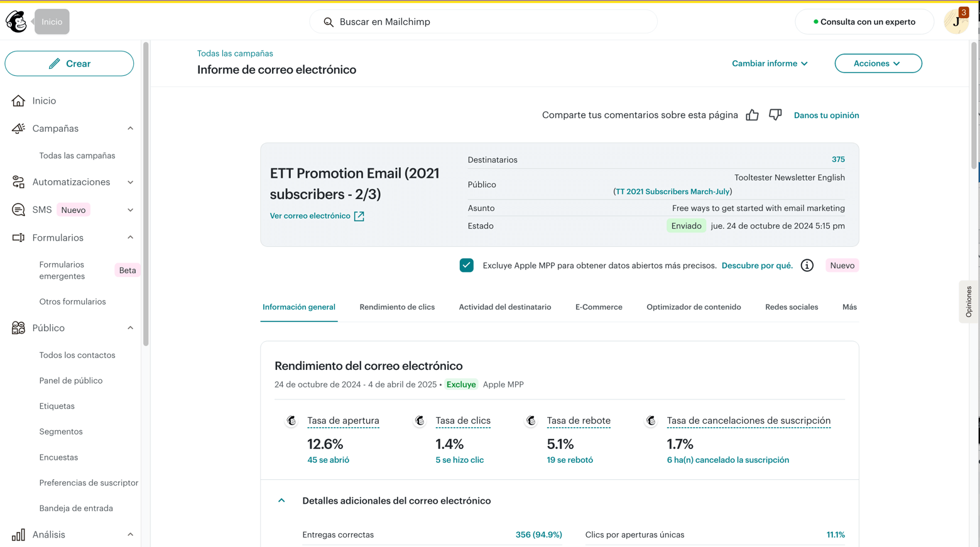
Task: Click inside the Buscar en Mailchimp search field
Action: (483, 22)
